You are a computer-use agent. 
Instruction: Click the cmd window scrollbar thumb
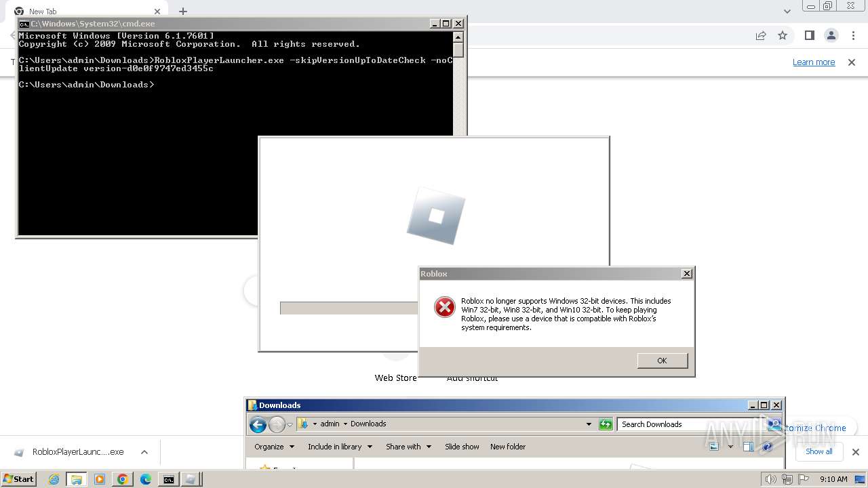point(458,50)
